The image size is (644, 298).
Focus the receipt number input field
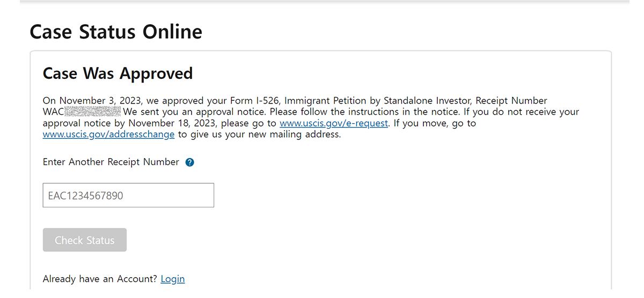click(x=128, y=196)
